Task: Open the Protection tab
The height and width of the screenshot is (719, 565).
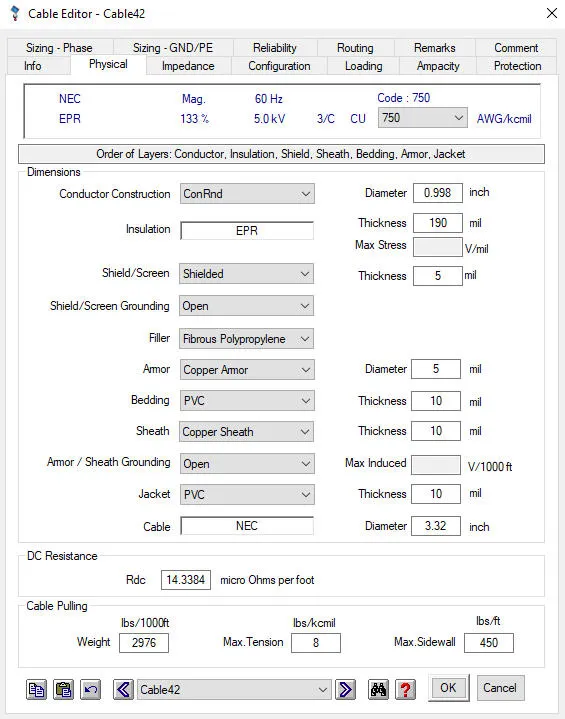Action: tap(517, 66)
